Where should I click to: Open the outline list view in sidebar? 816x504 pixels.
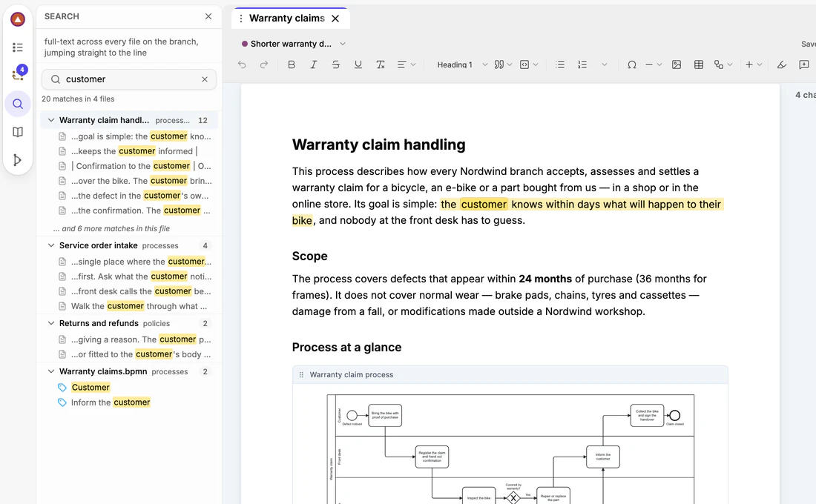(x=18, y=47)
